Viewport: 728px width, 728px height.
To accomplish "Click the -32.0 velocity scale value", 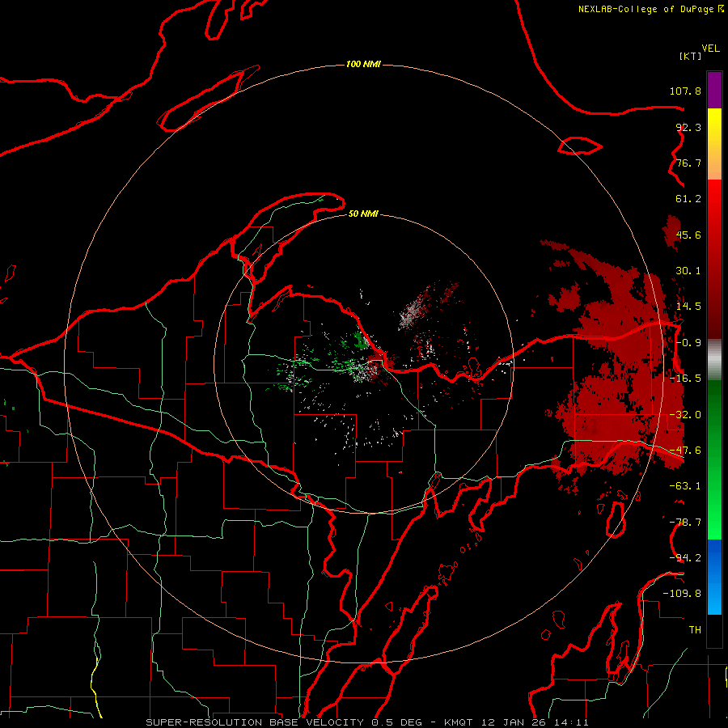I will click(x=685, y=415).
